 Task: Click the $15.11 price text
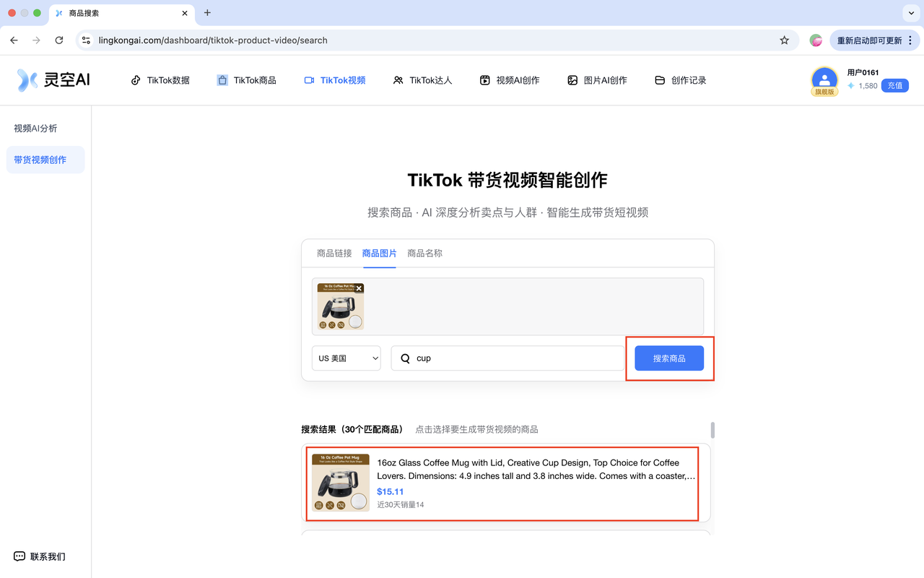(x=391, y=492)
